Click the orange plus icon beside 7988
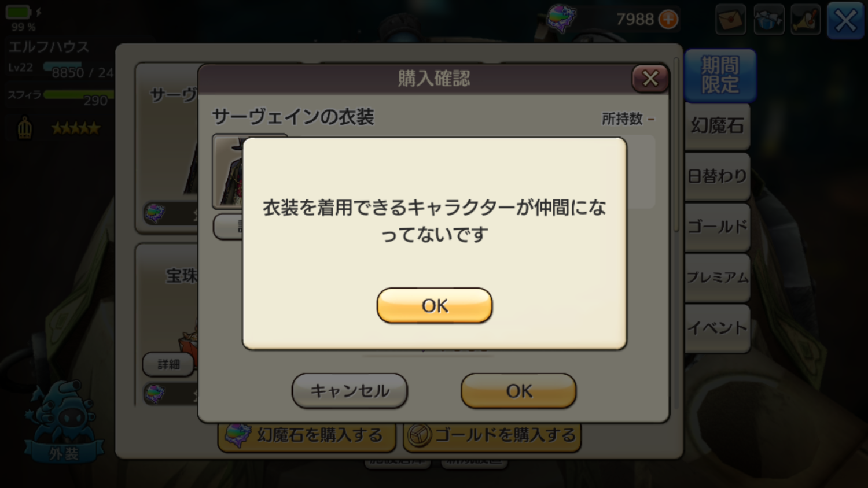Viewport: 868px width, 488px height. (668, 20)
